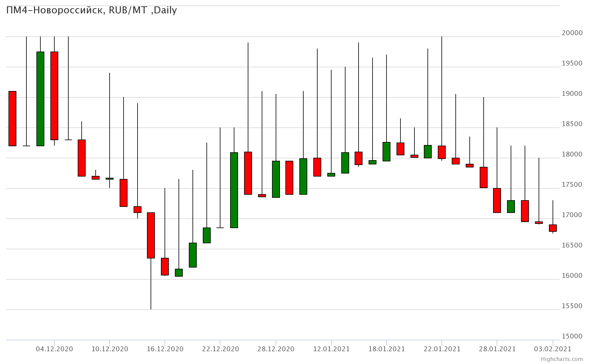This screenshot has height=364, width=589.
Task: Click the 17500 y-axis price label
Action: coord(572,184)
